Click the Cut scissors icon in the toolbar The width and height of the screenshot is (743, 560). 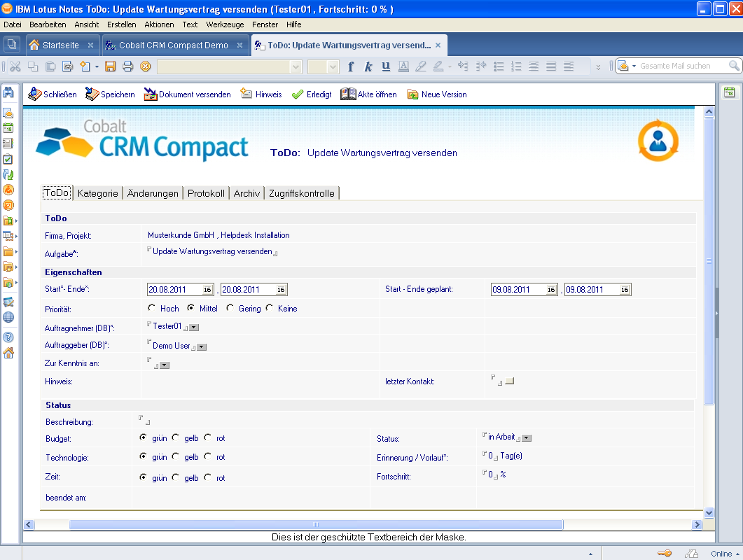click(x=15, y=66)
